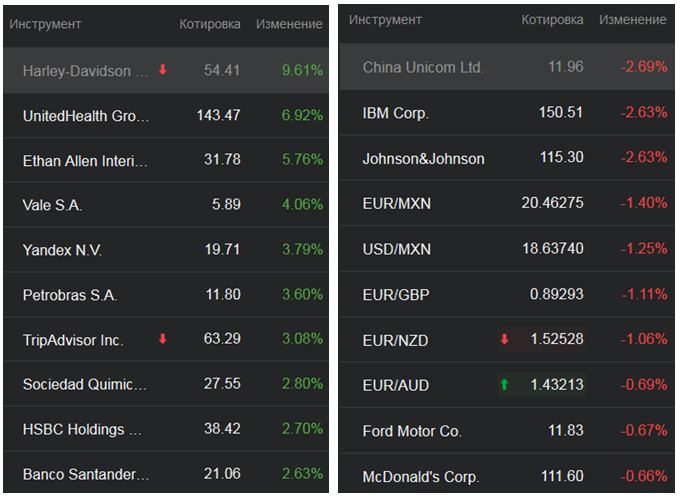Sort left table by Котировка header

(209, 24)
